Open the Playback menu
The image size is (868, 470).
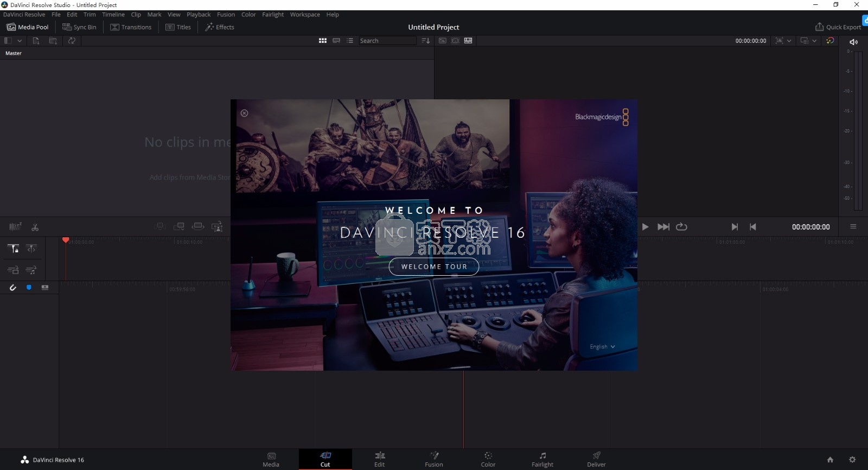point(199,15)
